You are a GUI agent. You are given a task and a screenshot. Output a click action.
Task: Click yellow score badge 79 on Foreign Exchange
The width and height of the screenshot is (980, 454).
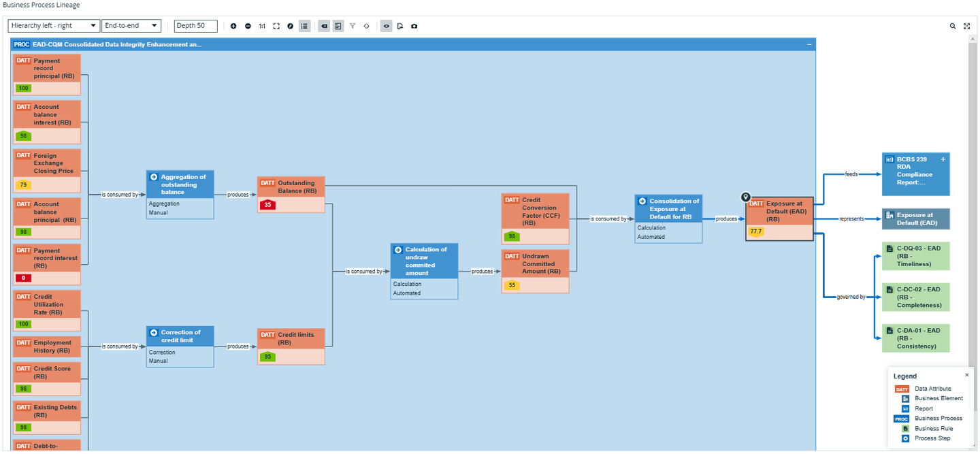click(x=23, y=185)
